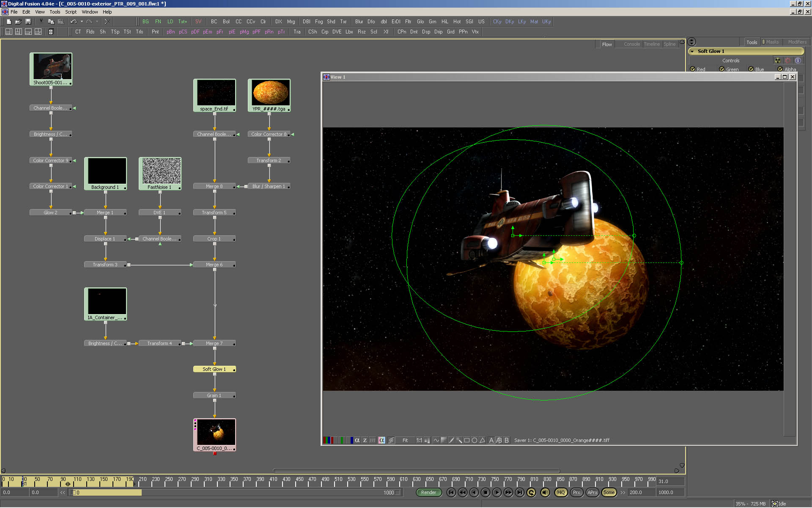This screenshot has height=508, width=812.
Task: Open the redo history dropdown arrow
Action: pos(97,22)
